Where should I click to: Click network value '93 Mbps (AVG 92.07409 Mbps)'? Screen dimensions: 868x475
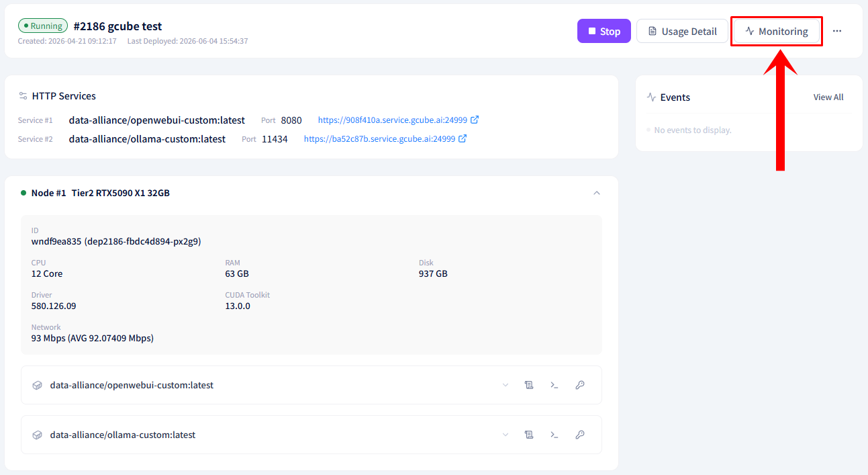click(x=93, y=338)
